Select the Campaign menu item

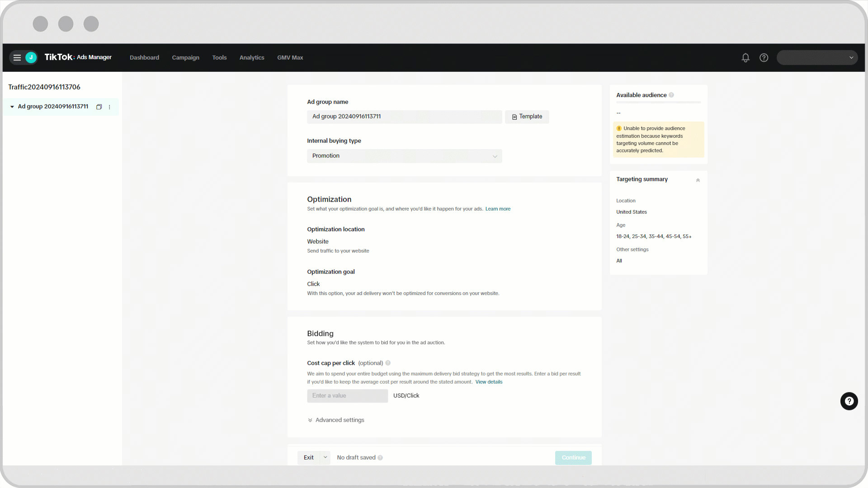[x=185, y=57]
